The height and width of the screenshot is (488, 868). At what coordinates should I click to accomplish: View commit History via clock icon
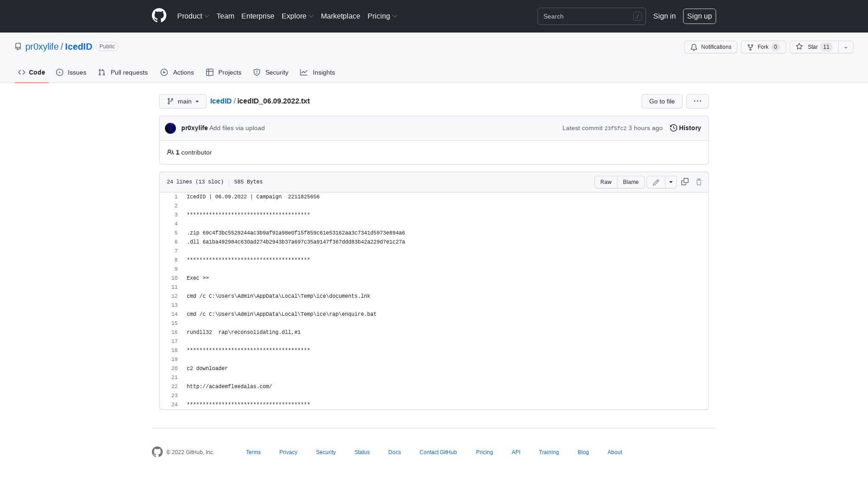673,128
